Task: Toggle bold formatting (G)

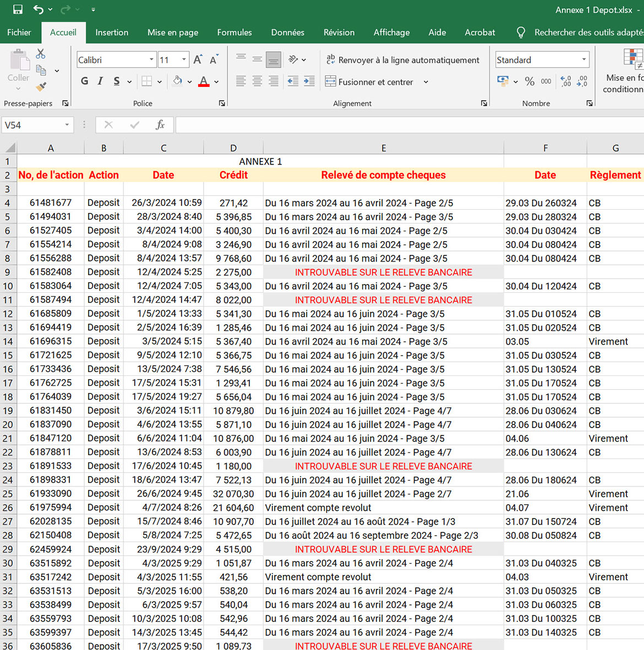Action: pyautogui.click(x=84, y=81)
